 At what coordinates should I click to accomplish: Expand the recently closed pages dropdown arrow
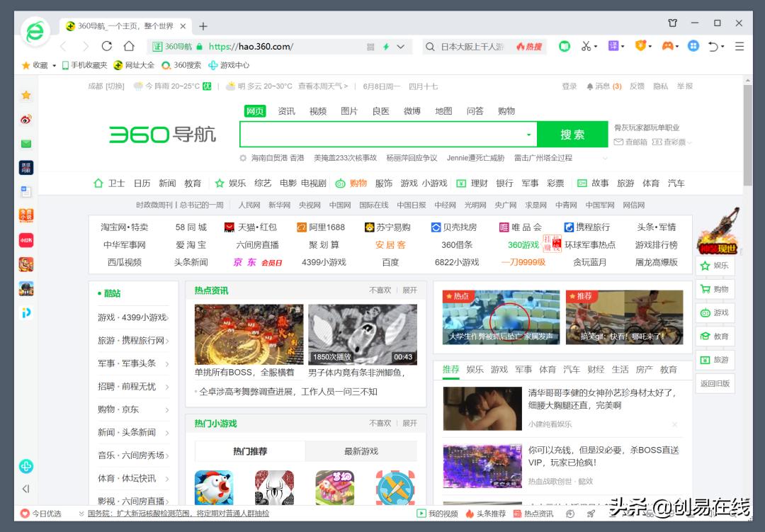coord(722,47)
